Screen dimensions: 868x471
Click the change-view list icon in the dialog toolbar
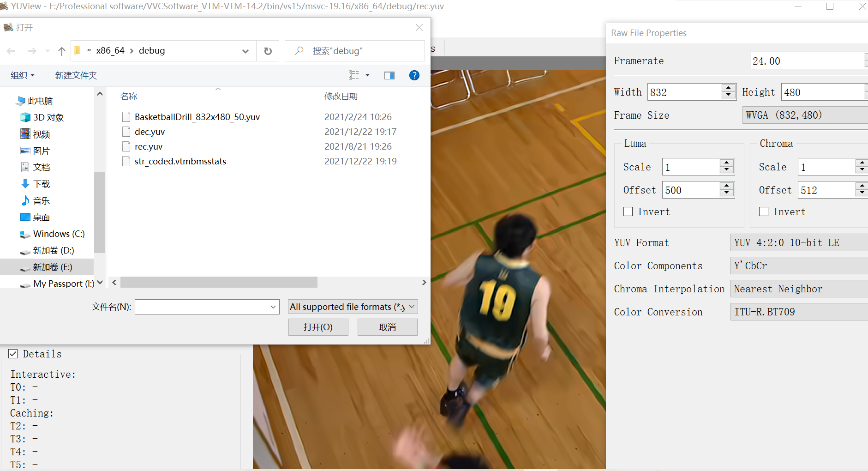pyautogui.click(x=354, y=75)
